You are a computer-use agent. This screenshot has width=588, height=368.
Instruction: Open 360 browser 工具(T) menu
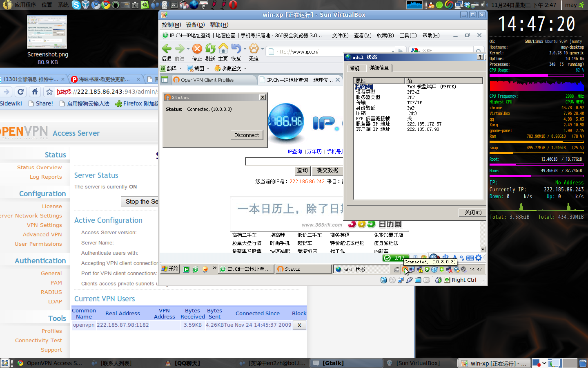coord(408,36)
